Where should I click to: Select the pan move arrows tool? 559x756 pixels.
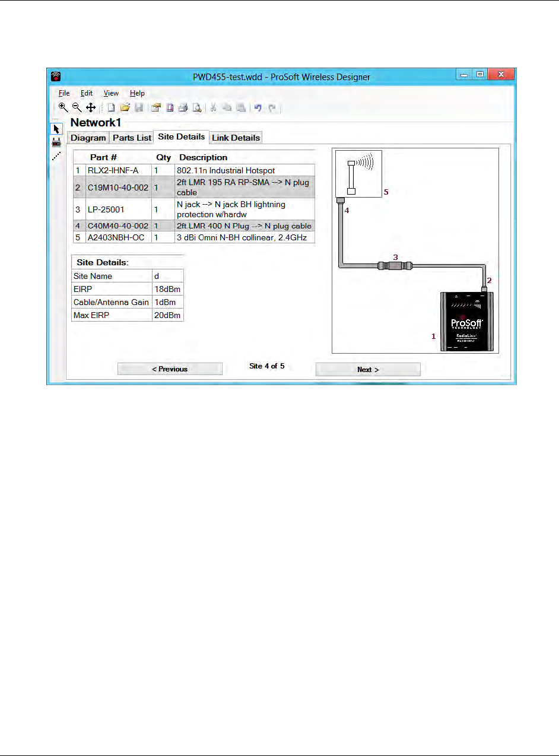91,107
